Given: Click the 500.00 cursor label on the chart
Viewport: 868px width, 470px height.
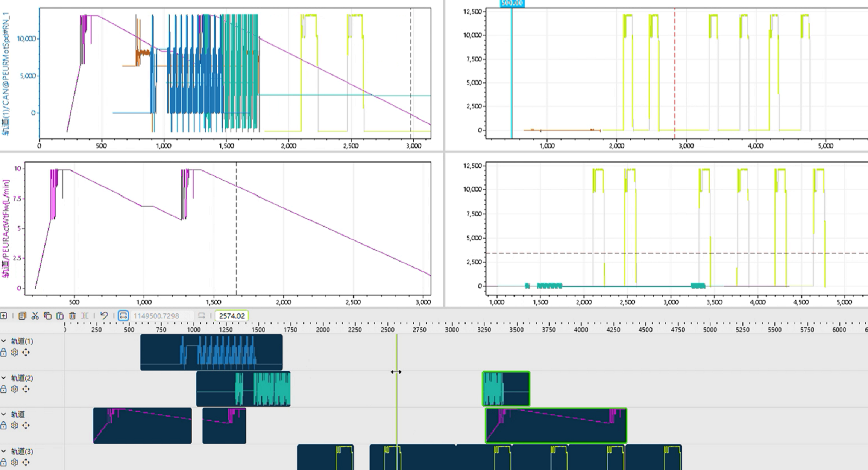Looking at the screenshot, I should pyautogui.click(x=512, y=3).
